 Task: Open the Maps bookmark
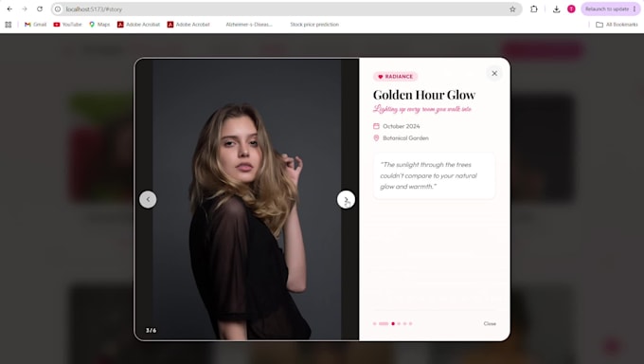(99, 25)
